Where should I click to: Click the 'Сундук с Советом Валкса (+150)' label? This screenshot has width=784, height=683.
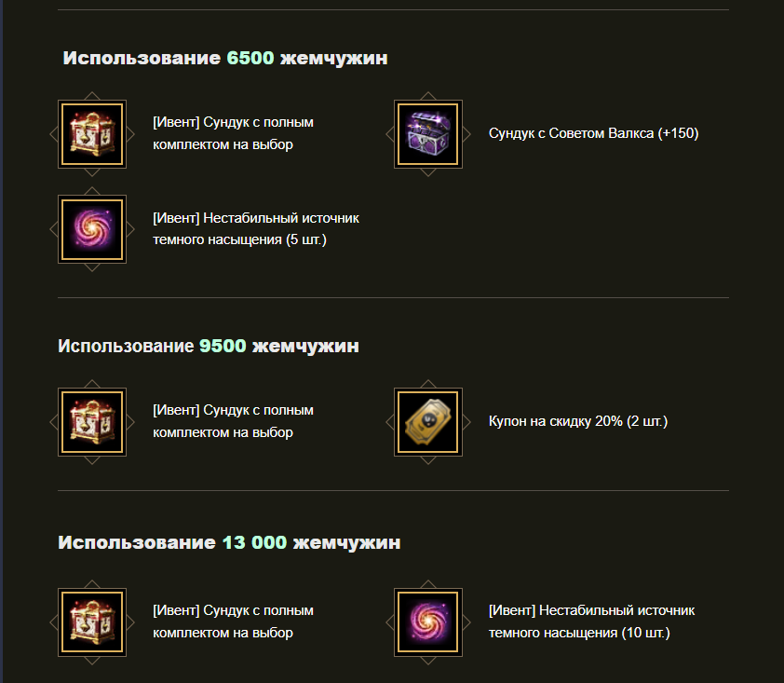[x=593, y=133]
